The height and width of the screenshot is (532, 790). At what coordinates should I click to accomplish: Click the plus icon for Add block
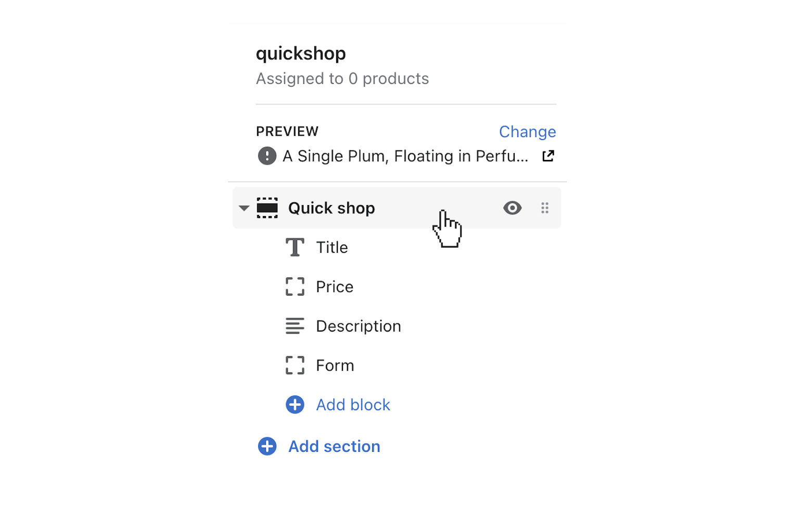pos(295,404)
